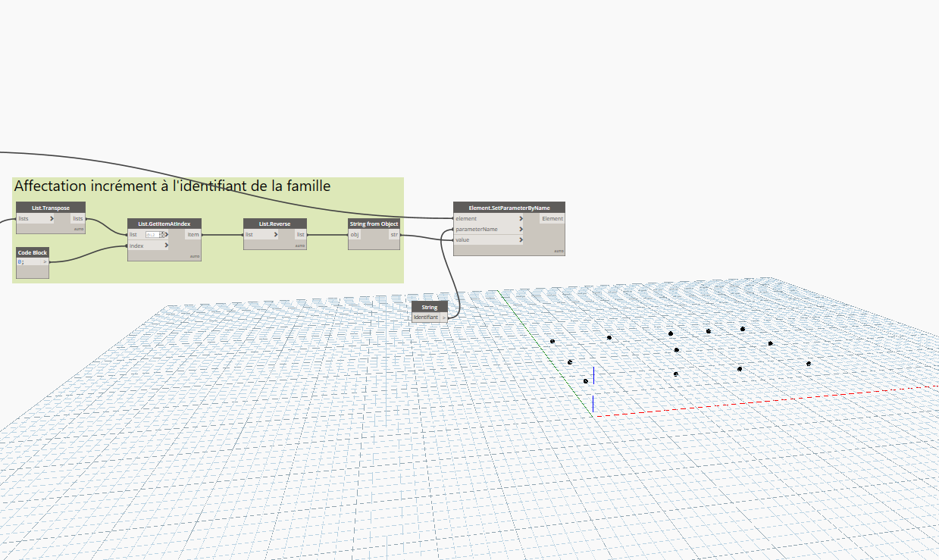Click the Code Block output port arrow
Screen dimensions: 939x560
click(x=45, y=262)
